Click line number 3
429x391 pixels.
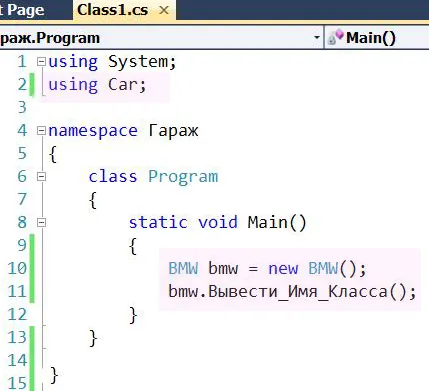pyautogui.click(x=22, y=108)
